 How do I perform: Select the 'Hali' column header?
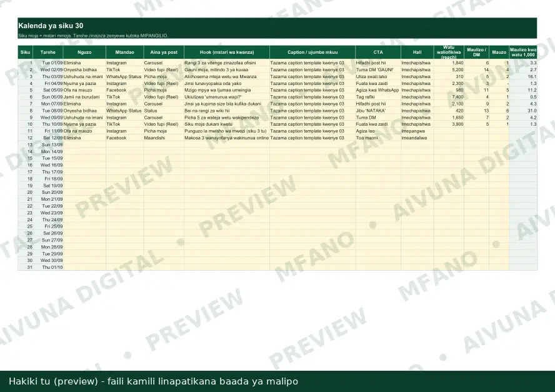pyautogui.click(x=417, y=52)
